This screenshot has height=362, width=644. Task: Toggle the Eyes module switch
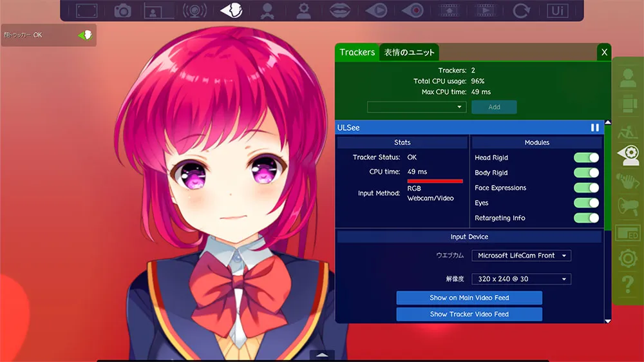coord(586,203)
